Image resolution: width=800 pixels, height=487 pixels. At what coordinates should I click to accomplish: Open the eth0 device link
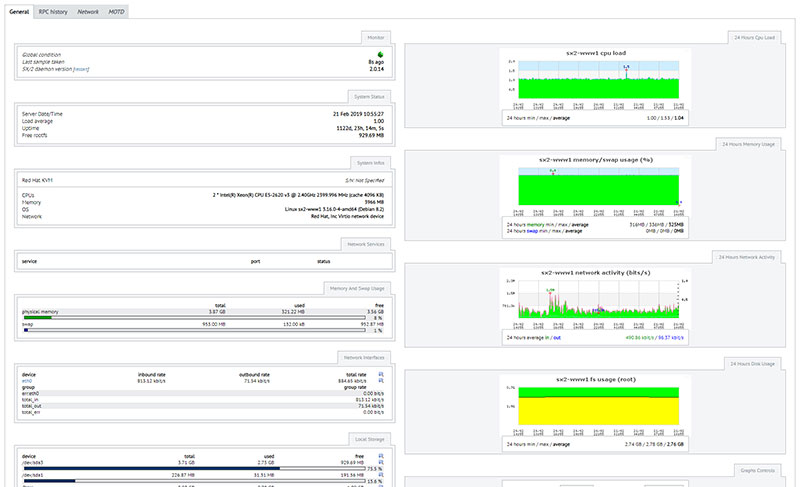27,381
